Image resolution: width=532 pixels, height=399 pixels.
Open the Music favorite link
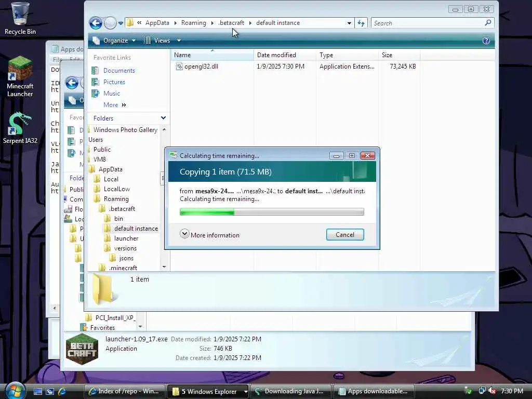click(111, 94)
